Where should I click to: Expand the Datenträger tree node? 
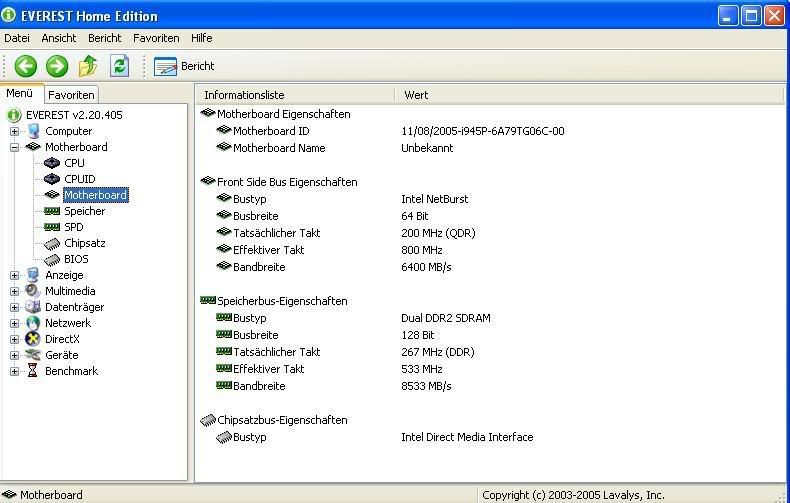(x=14, y=307)
